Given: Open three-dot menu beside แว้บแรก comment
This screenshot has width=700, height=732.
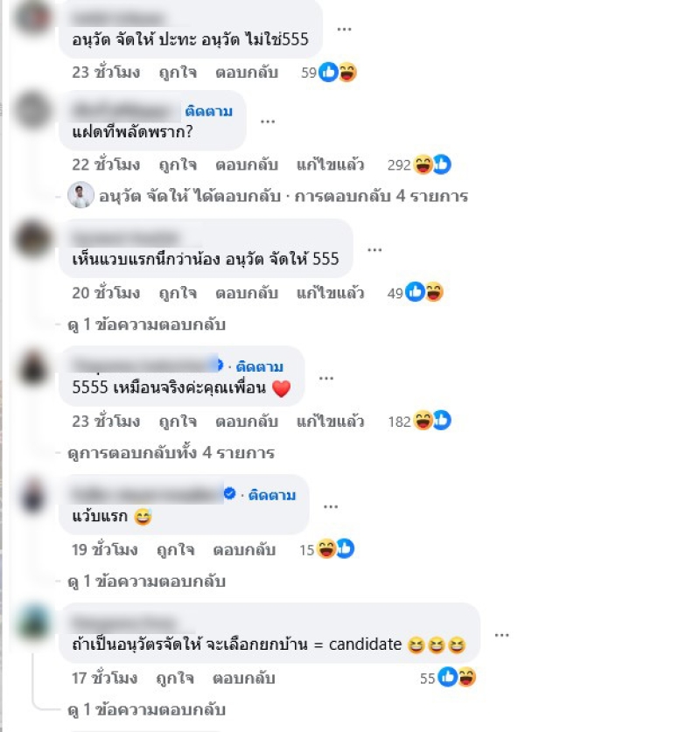Looking at the screenshot, I should 331,506.
